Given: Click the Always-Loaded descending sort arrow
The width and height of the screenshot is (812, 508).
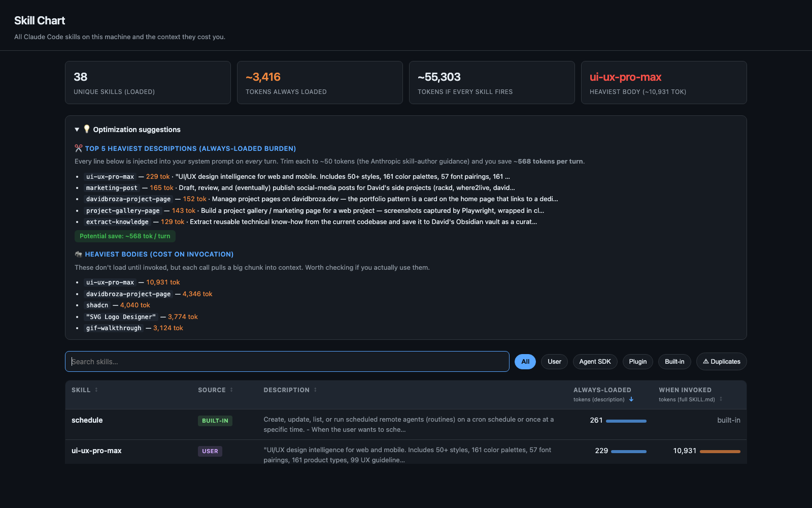Looking at the screenshot, I should (x=631, y=399).
